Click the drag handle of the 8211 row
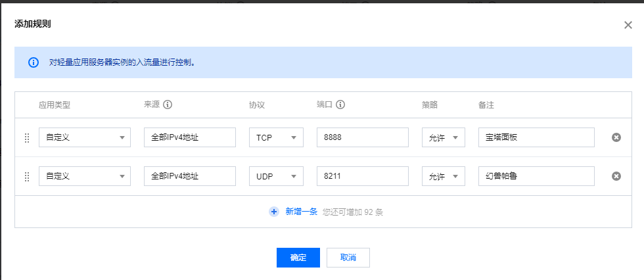This screenshot has width=644, height=280. click(x=27, y=176)
